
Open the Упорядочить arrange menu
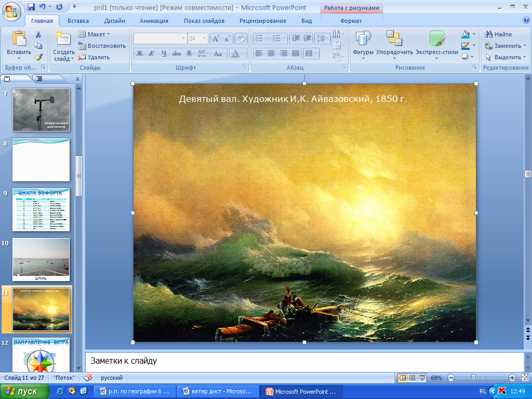click(395, 45)
